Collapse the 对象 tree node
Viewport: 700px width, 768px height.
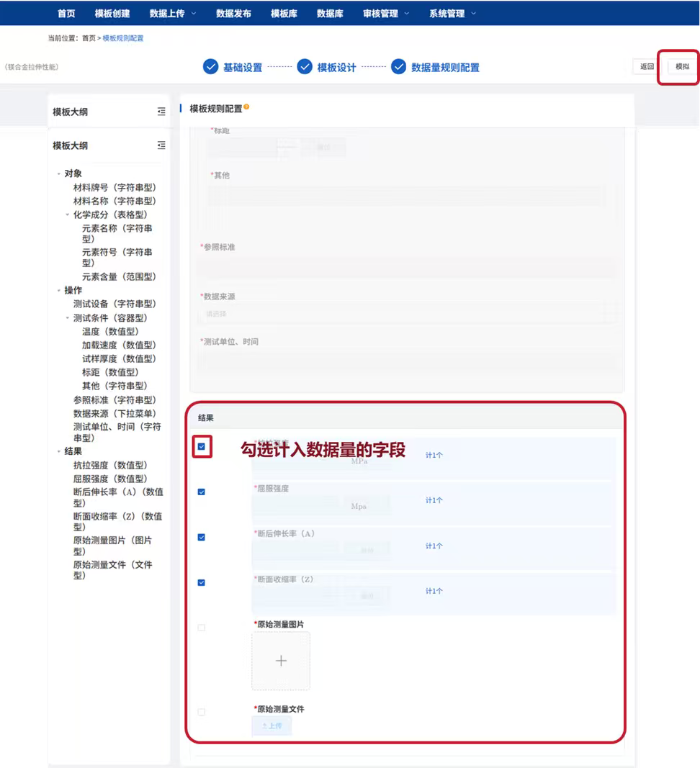pos(59,173)
